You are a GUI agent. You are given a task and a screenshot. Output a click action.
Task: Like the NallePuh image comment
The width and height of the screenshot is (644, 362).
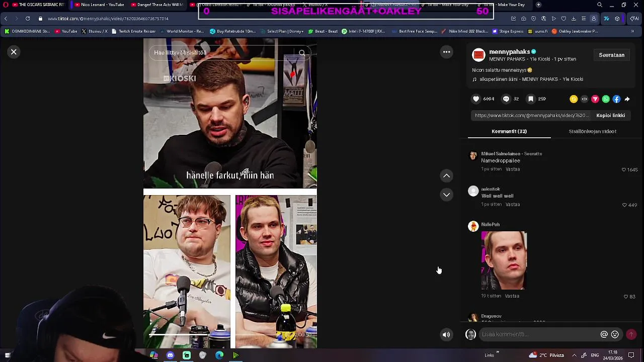coord(626,297)
